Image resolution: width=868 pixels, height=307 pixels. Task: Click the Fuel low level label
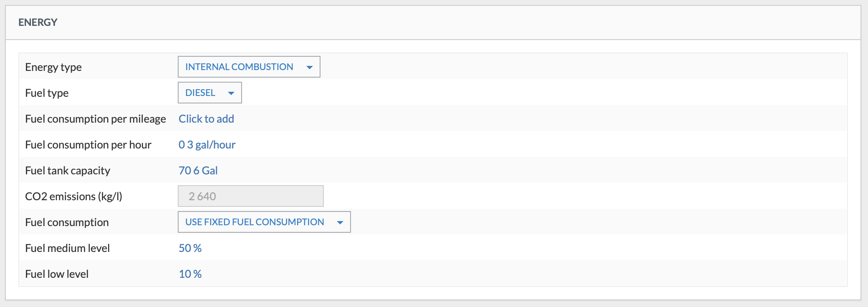[x=57, y=274]
